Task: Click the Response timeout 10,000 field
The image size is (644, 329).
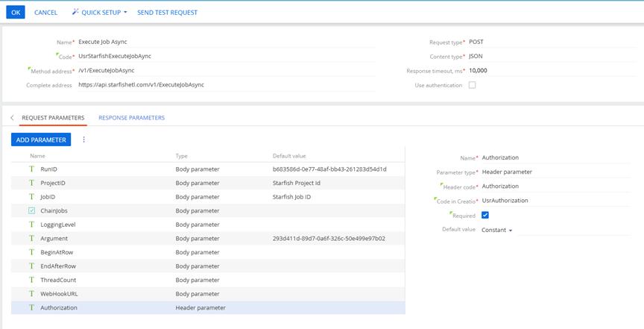Action: (x=552, y=70)
